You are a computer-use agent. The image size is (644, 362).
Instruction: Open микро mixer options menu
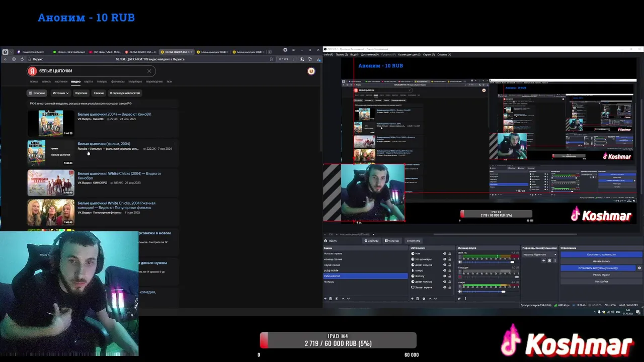[x=460, y=286]
